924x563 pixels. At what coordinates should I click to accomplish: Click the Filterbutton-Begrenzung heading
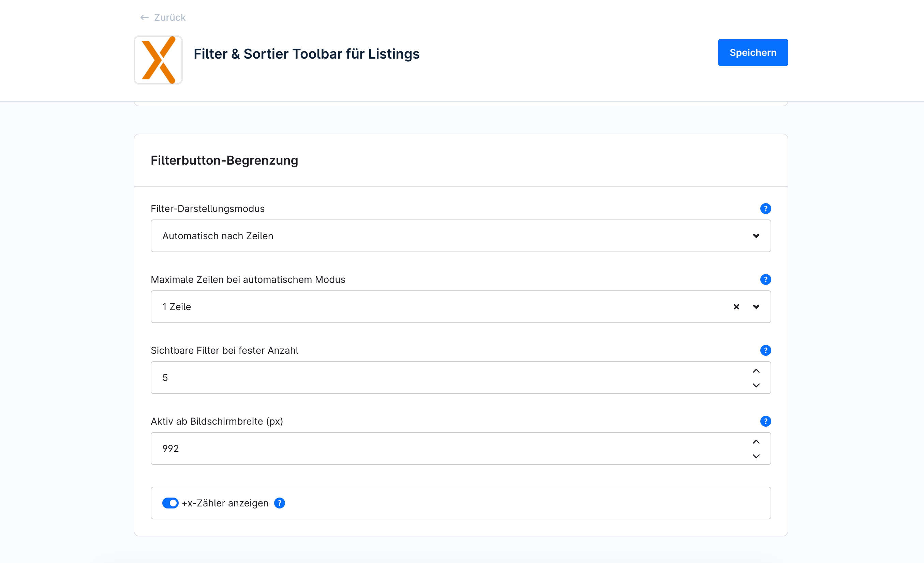(224, 160)
